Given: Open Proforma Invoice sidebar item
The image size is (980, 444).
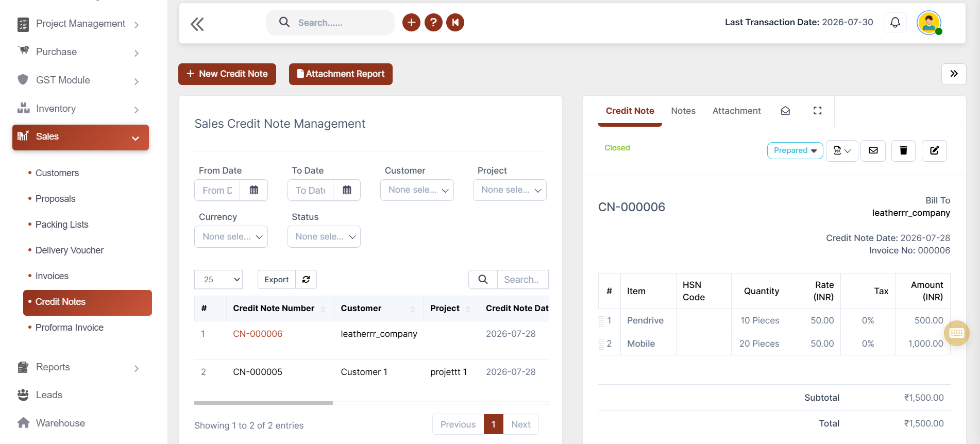Looking at the screenshot, I should 69,328.
